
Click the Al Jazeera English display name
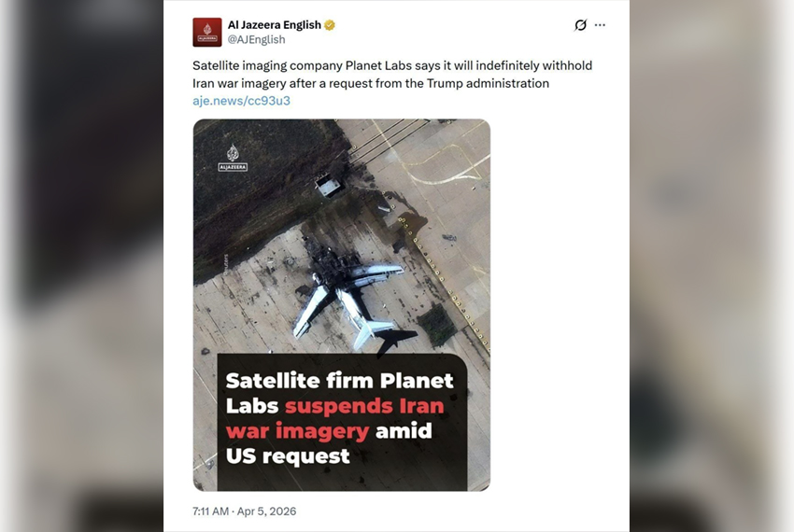275,25
